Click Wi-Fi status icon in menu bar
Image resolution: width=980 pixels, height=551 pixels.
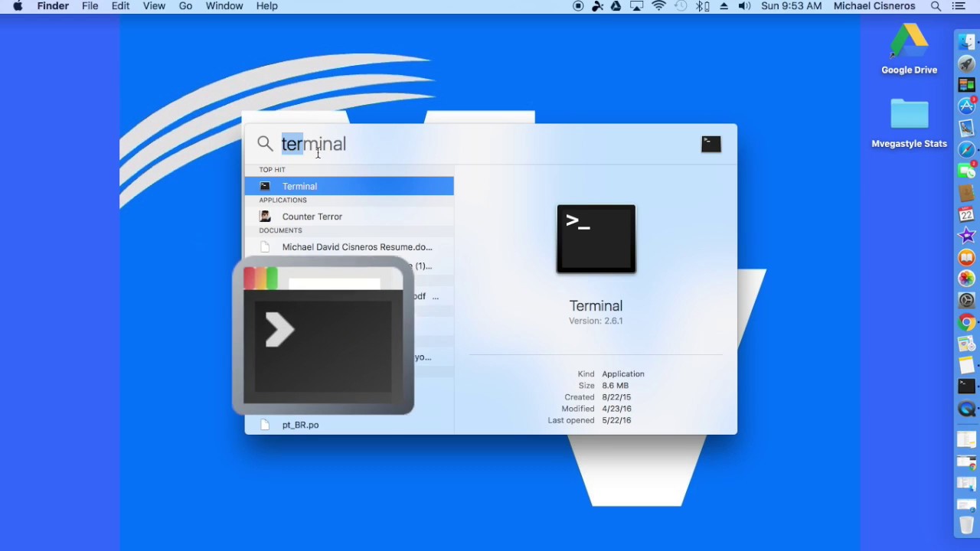[x=658, y=6]
